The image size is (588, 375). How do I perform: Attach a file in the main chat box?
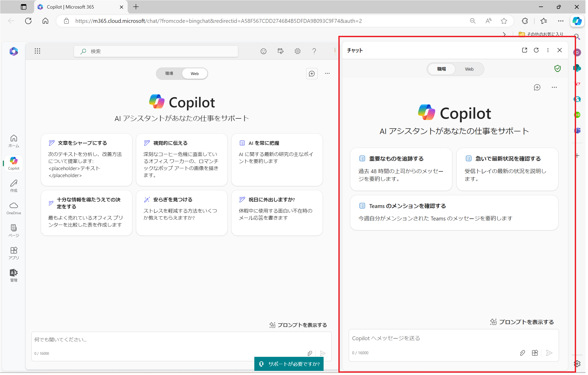310,353
